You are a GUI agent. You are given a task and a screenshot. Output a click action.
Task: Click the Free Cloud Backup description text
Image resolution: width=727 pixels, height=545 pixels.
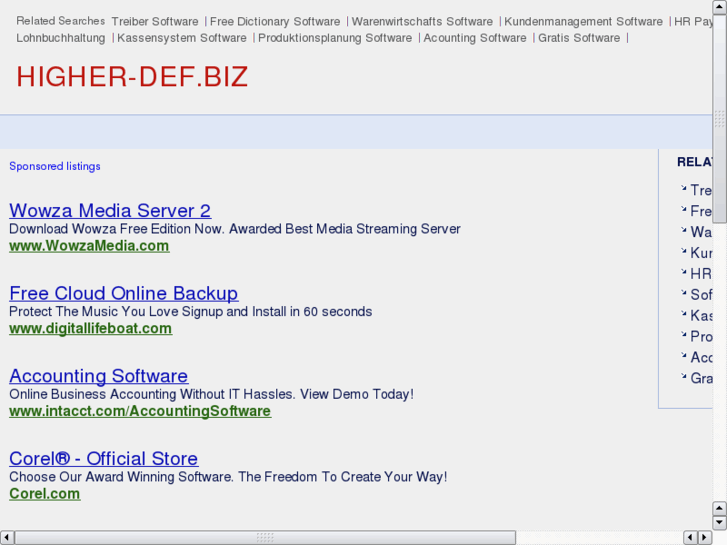(x=191, y=311)
